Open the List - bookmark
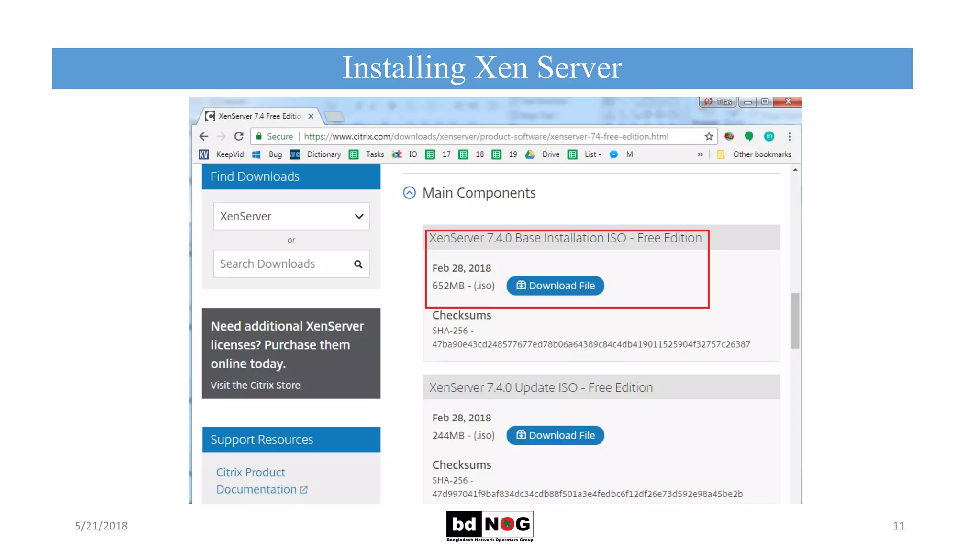Viewport: 980px width, 551px height. [x=584, y=154]
